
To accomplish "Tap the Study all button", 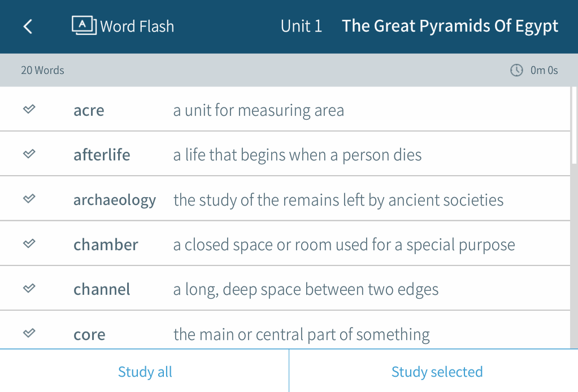I will 145,371.
